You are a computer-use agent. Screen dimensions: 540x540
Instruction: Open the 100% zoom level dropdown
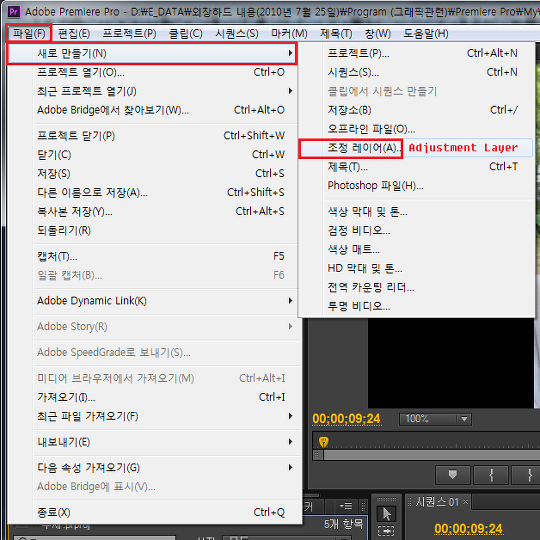pos(435,419)
